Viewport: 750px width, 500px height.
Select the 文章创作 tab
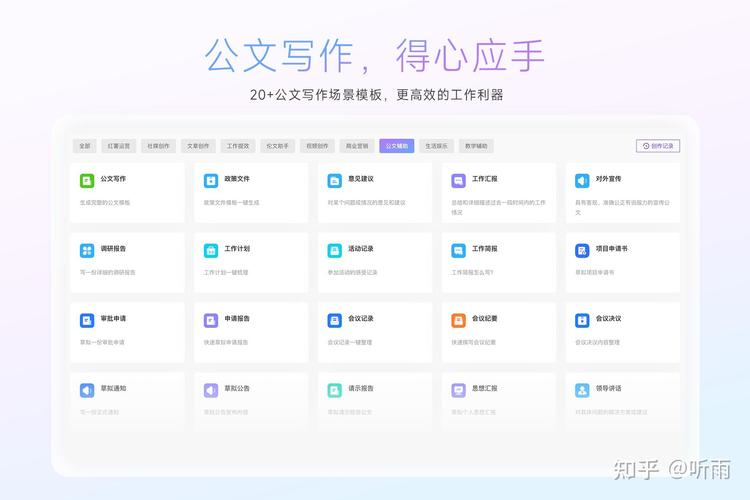(x=198, y=146)
